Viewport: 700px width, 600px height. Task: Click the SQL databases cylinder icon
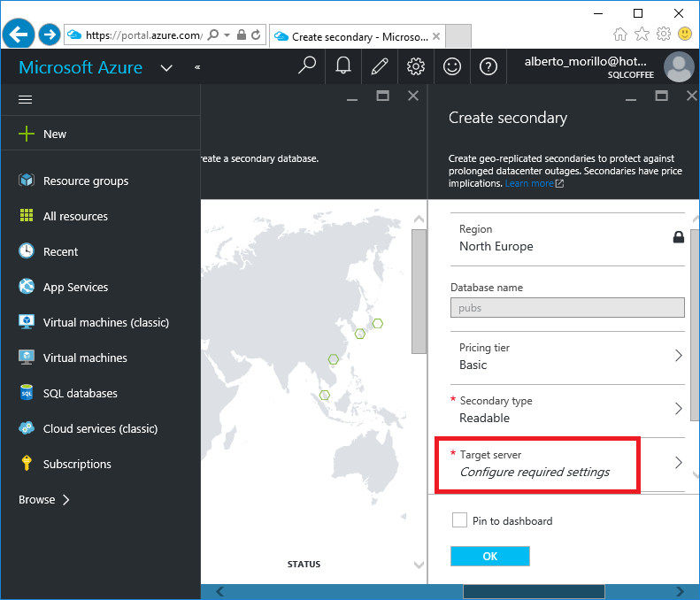point(27,392)
